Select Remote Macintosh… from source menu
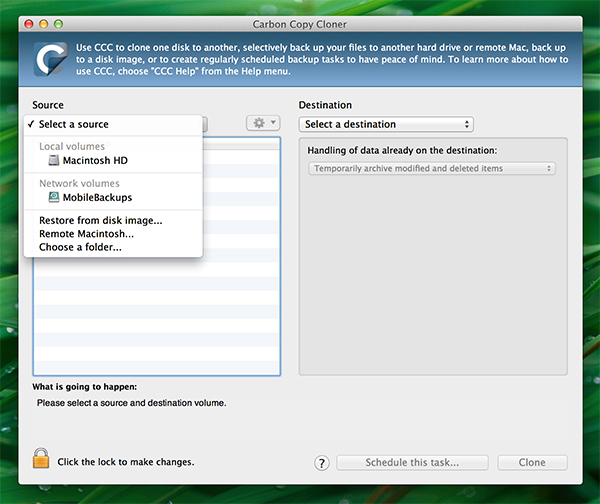 pos(113,234)
